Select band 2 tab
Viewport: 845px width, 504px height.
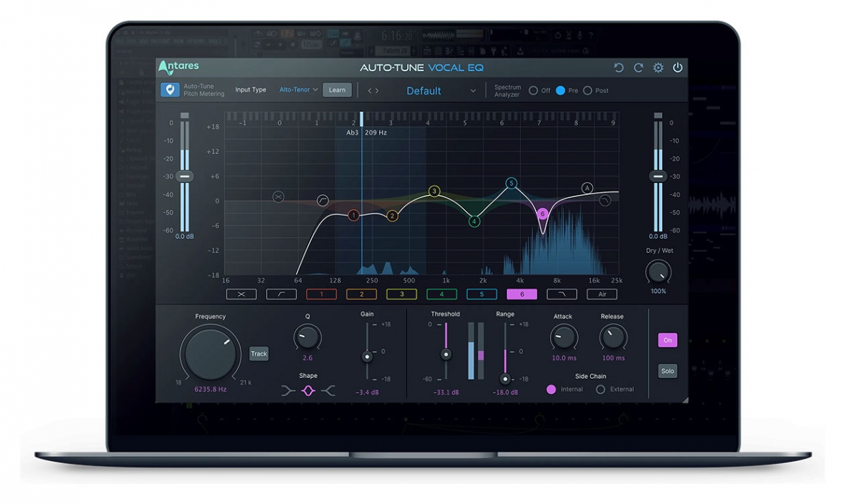pos(361,294)
